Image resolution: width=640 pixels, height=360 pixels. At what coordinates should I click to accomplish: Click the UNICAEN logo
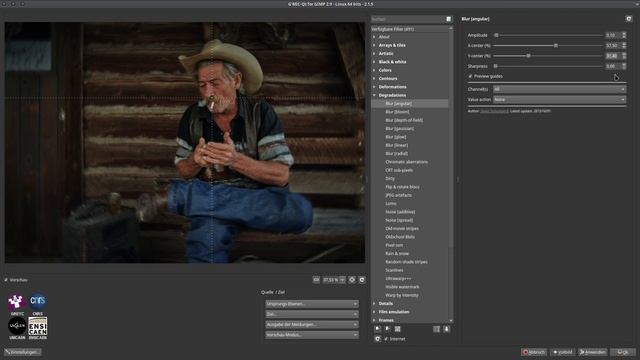[x=17, y=326]
